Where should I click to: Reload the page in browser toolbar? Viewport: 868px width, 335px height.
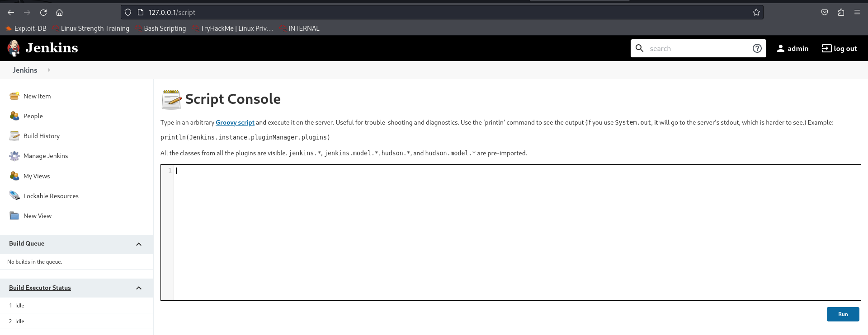coord(43,13)
